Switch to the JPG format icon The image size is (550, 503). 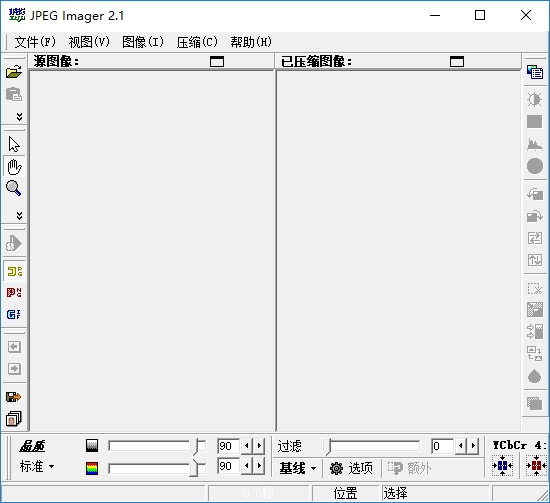(14, 271)
